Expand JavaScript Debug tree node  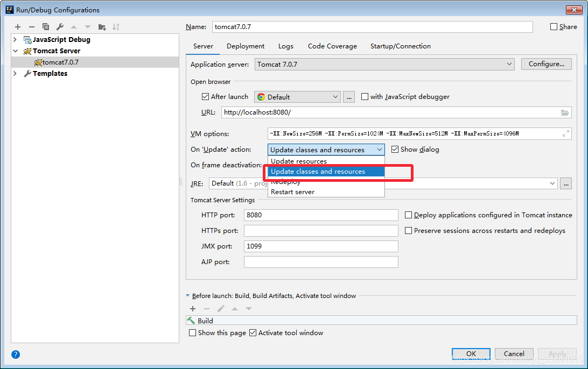pos(15,39)
